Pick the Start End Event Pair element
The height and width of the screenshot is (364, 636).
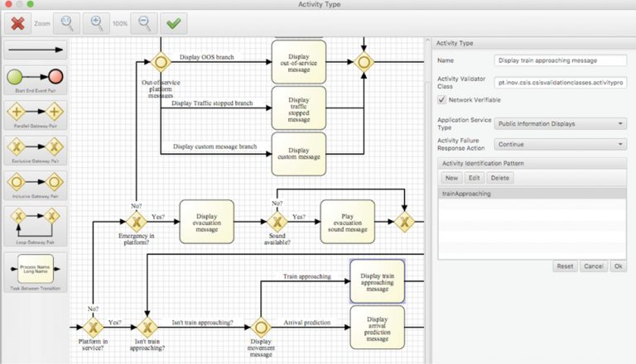(x=35, y=79)
